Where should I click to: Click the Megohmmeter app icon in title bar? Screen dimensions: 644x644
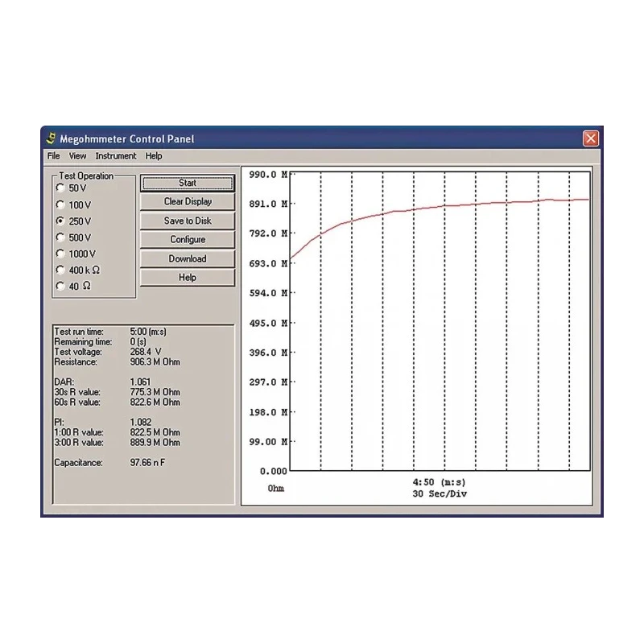(51, 138)
